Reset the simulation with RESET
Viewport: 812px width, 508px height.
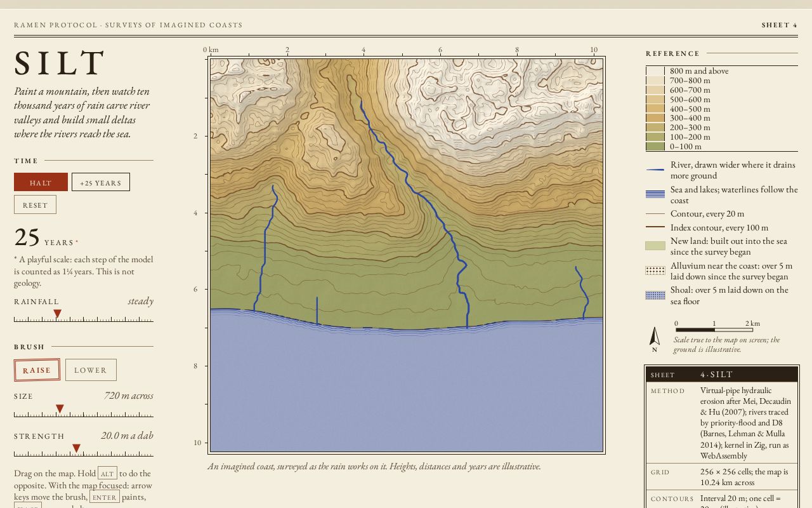click(35, 204)
